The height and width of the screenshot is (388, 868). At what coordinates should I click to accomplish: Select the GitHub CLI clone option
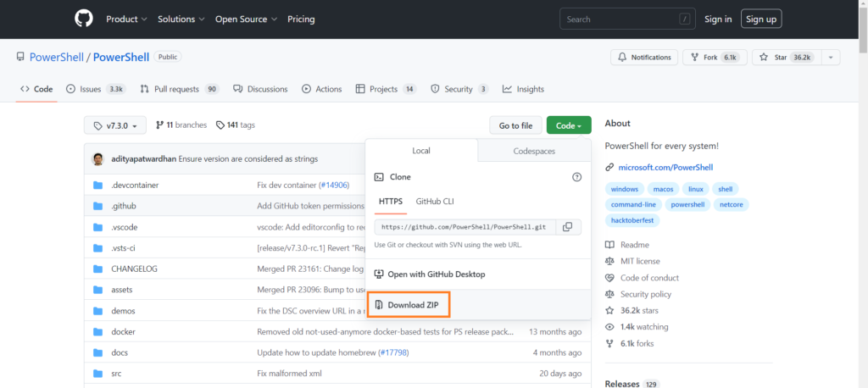point(435,202)
